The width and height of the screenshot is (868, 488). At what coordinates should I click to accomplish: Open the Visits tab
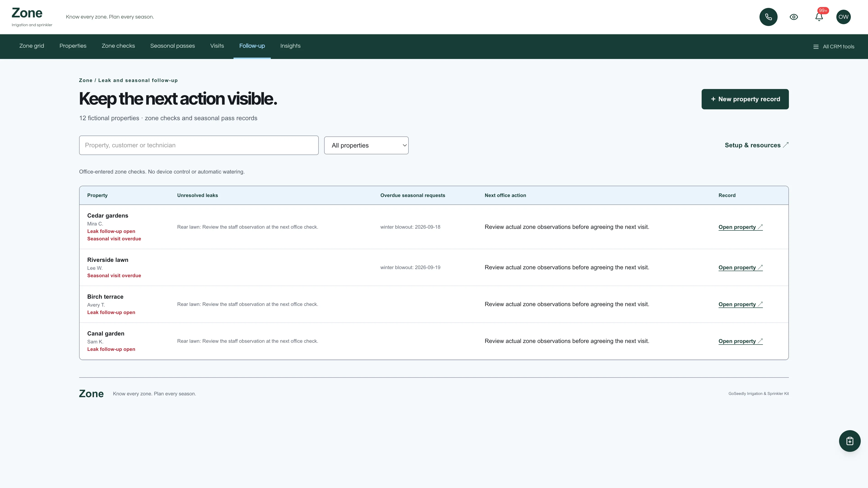click(x=217, y=46)
